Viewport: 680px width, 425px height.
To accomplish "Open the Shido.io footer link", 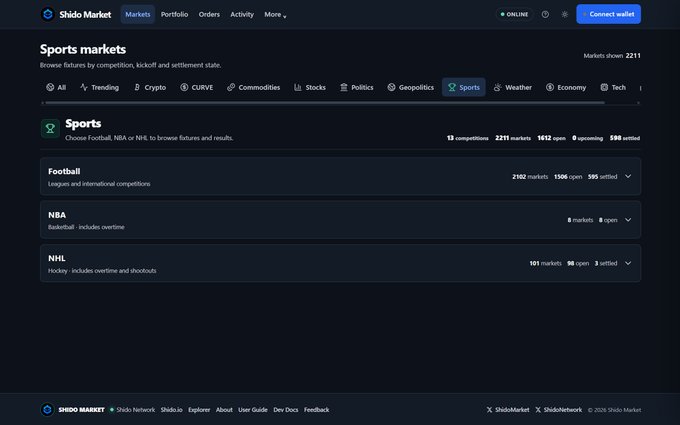I will click(171, 410).
